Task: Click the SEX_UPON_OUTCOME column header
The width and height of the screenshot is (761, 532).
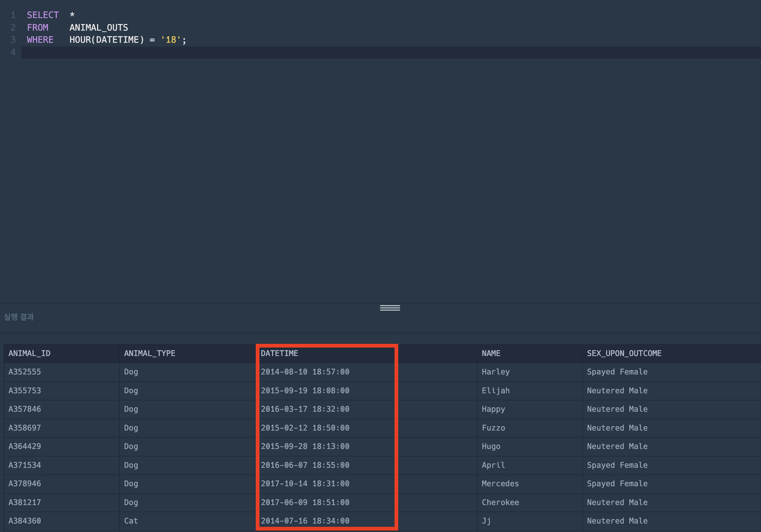Action: [624, 353]
